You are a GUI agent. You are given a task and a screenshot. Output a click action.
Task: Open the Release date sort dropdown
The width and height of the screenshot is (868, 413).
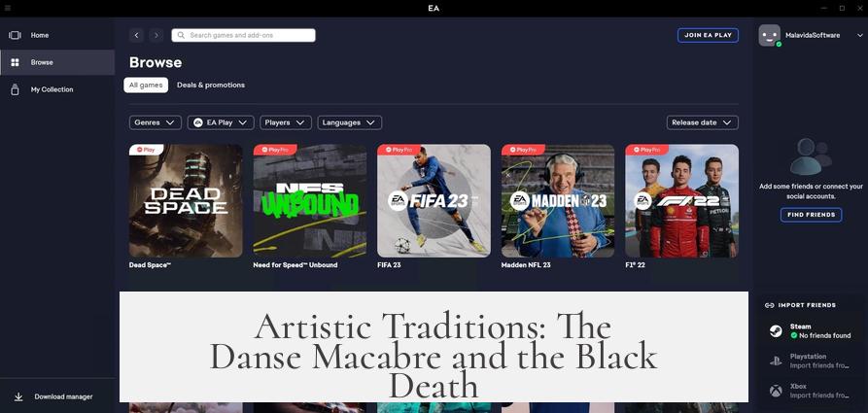703,122
